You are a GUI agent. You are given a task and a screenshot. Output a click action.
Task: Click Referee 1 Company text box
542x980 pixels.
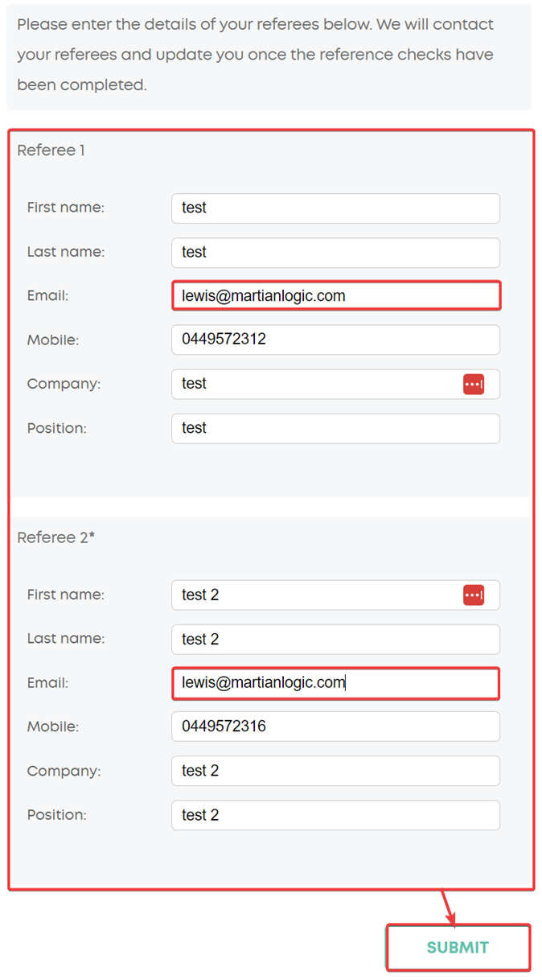coord(335,385)
